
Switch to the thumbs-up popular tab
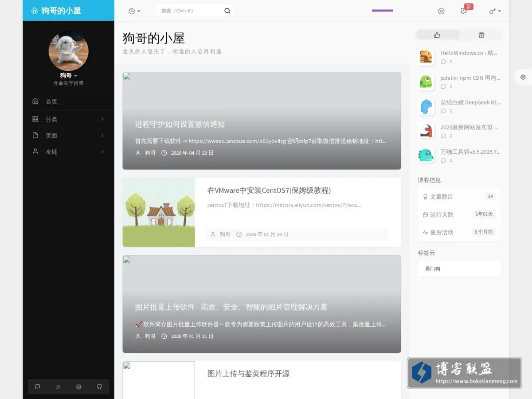tap(437, 35)
